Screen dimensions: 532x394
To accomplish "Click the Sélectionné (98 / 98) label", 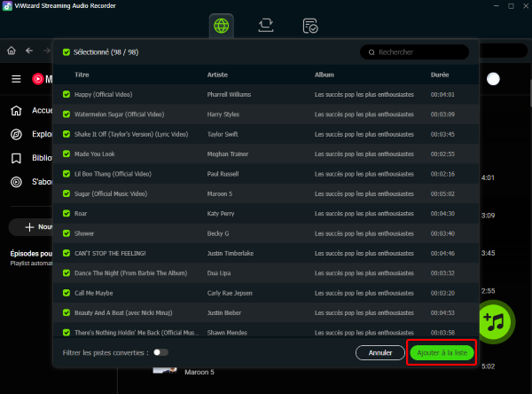I will pos(106,52).
